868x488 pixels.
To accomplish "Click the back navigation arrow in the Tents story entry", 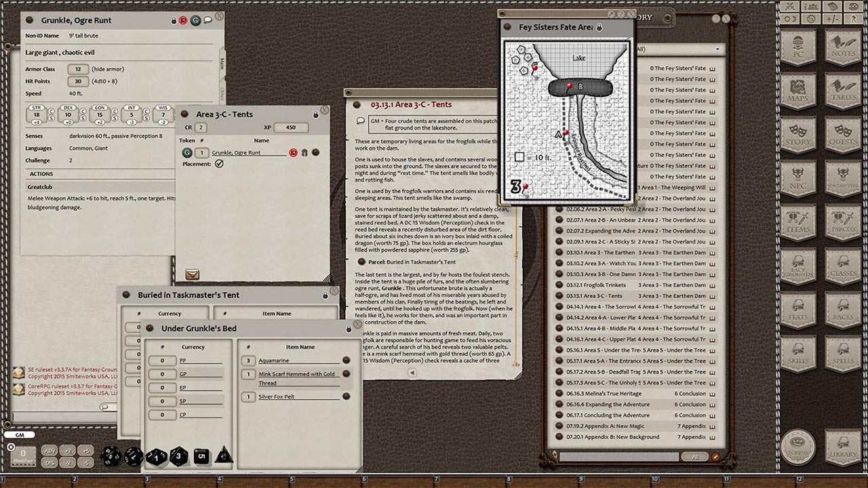I will [x=411, y=373].
